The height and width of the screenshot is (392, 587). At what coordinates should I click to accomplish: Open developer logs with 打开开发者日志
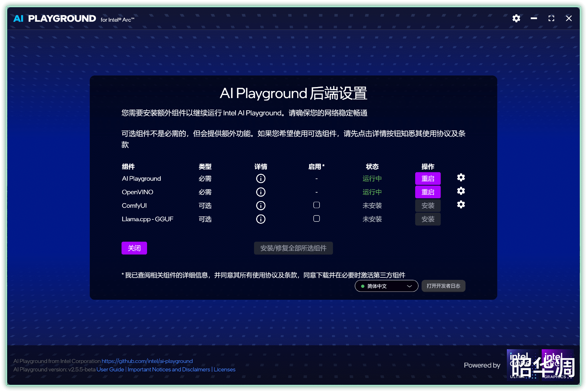443,286
